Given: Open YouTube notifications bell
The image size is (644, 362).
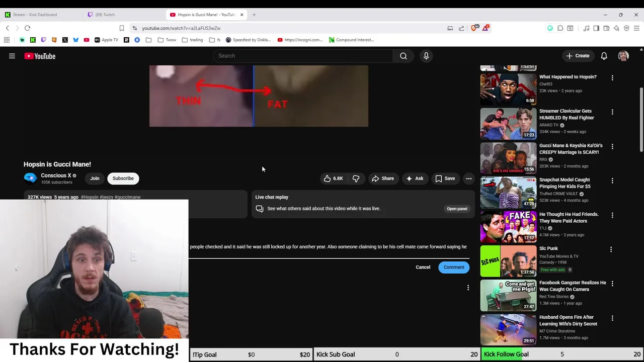Looking at the screenshot, I should click(x=604, y=56).
